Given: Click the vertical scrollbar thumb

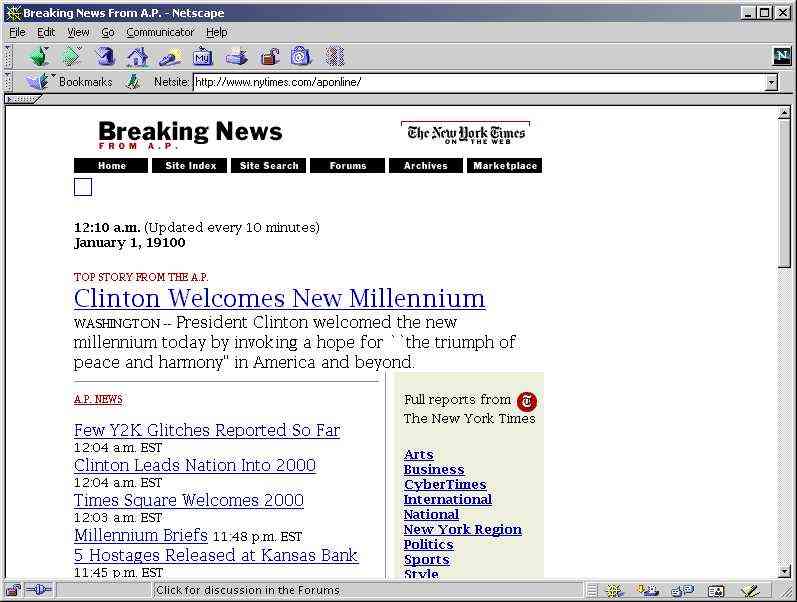Looking at the screenshot, I should pos(784,193).
